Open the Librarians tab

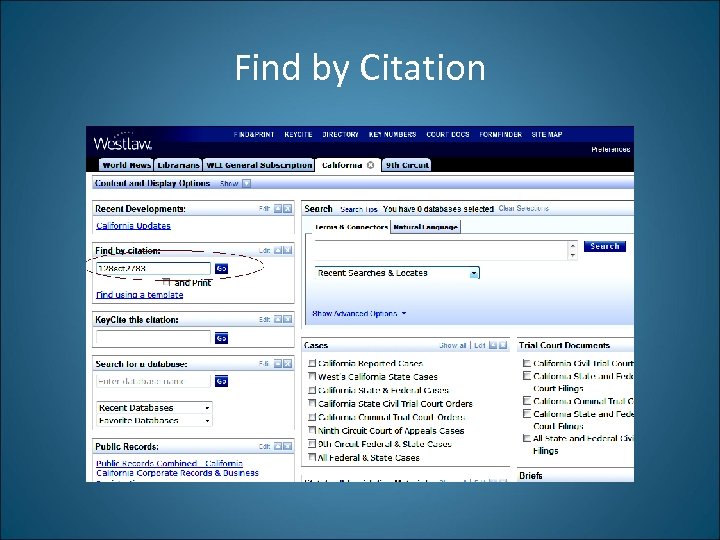tap(178, 165)
